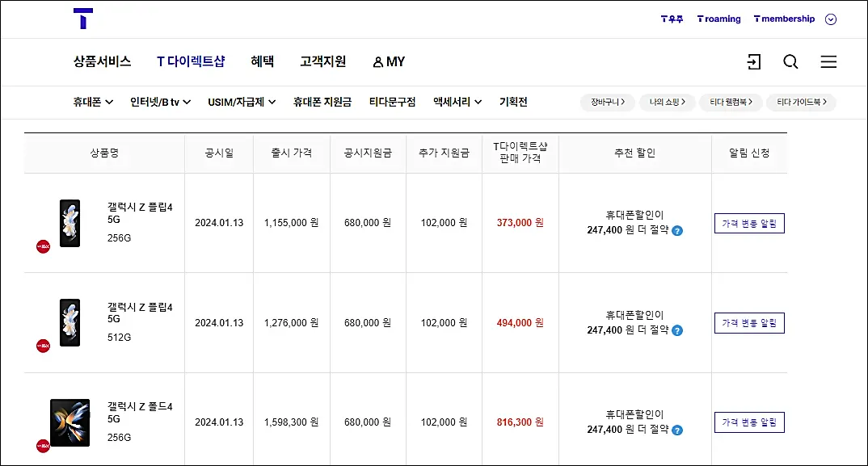Open the circled chevron dropdown at top right
This screenshot has height=466, width=868.
coord(830,19)
